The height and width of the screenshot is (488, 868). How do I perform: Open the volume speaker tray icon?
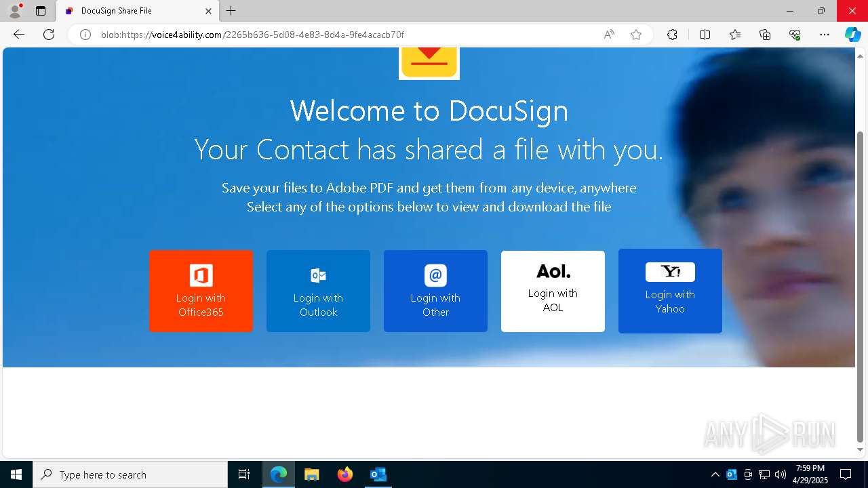(x=781, y=474)
